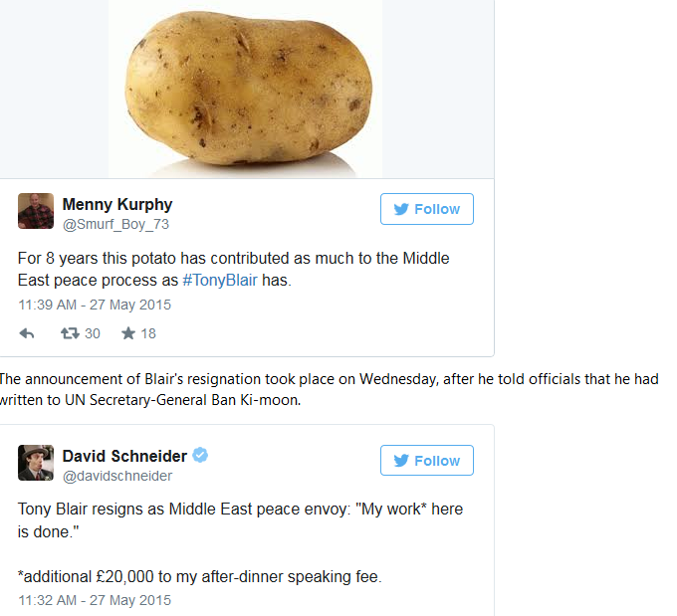The image size is (677, 616).
Task: Click David Schneider's blue verified badge
Action: [x=200, y=456]
